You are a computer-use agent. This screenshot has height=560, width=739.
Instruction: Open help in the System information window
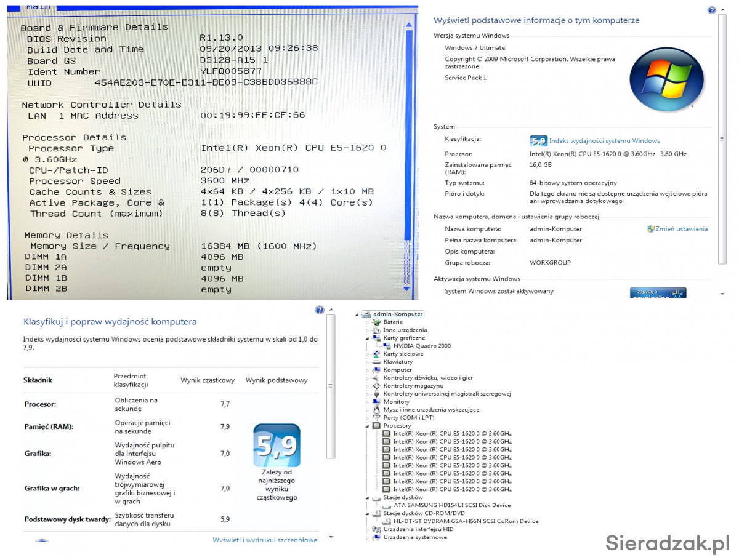pyautogui.click(x=711, y=10)
